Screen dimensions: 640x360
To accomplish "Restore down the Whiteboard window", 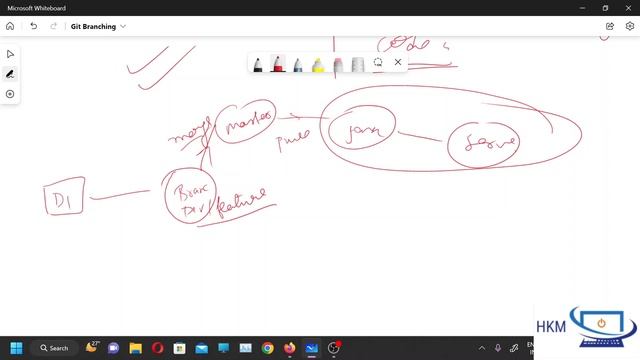I will 605,8.
